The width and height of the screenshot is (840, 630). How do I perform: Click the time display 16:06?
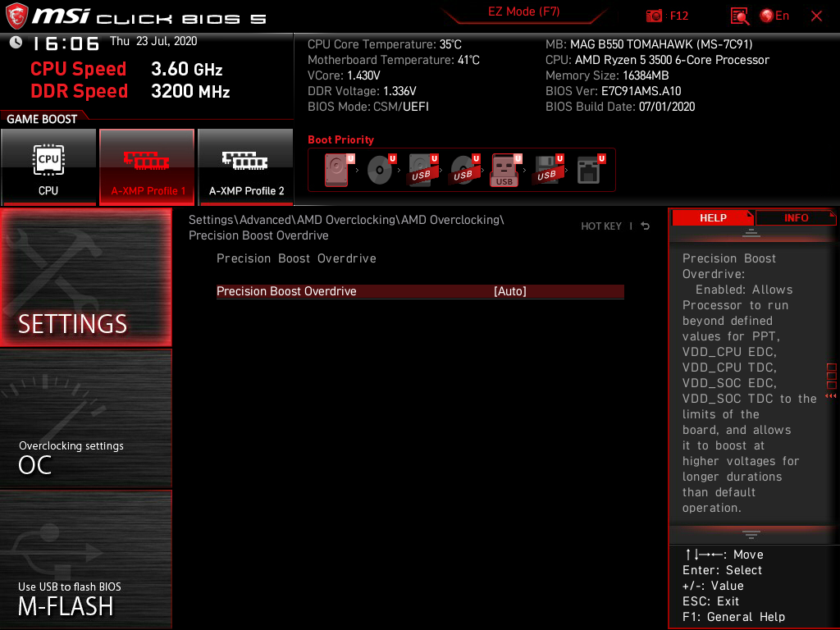[66, 43]
